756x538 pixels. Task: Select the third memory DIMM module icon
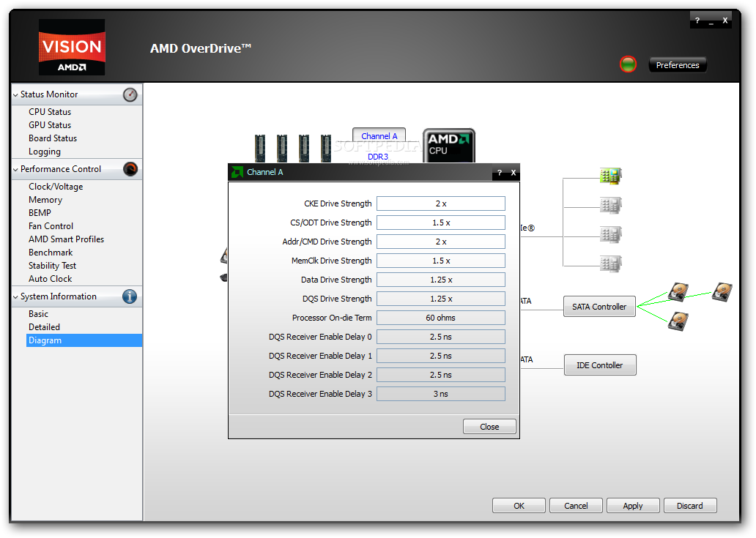[x=304, y=149]
